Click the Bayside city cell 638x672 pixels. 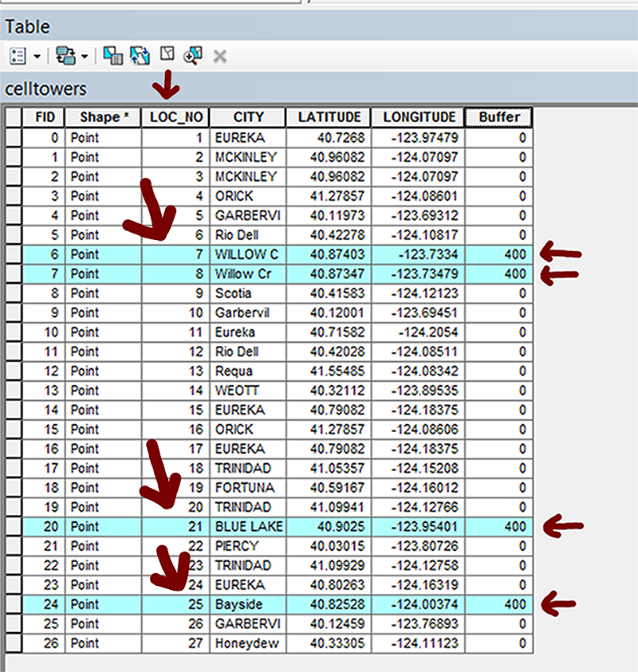[248, 604]
